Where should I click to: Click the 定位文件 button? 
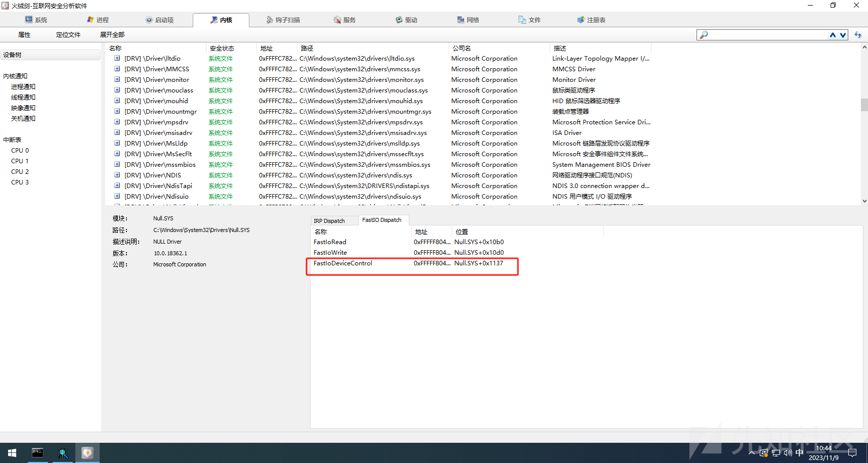[x=68, y=35]
